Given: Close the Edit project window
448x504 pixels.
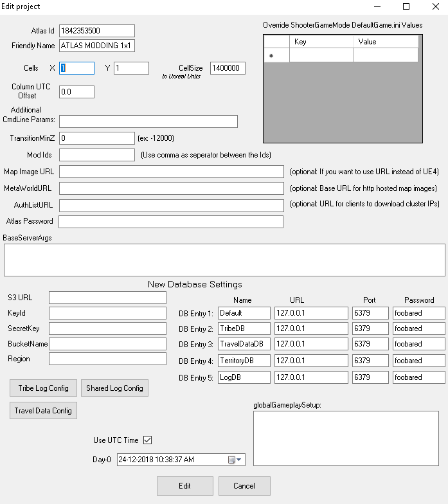Looking at the screenshot, I should [436, 6].
